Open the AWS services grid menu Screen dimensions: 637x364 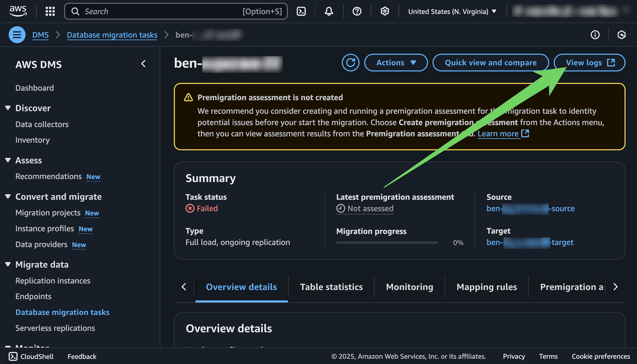coord(50,11)
